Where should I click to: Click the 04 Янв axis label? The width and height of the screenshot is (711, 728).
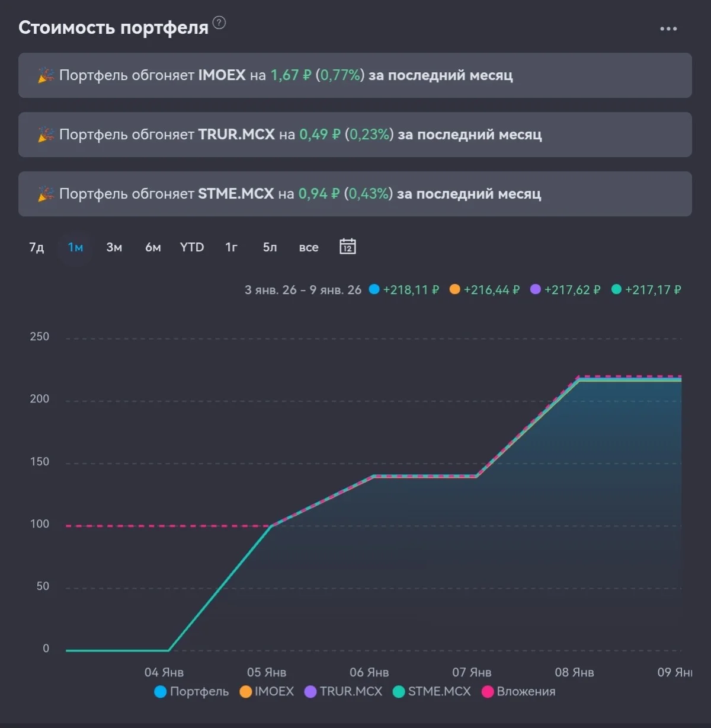(x=164, y=672)
